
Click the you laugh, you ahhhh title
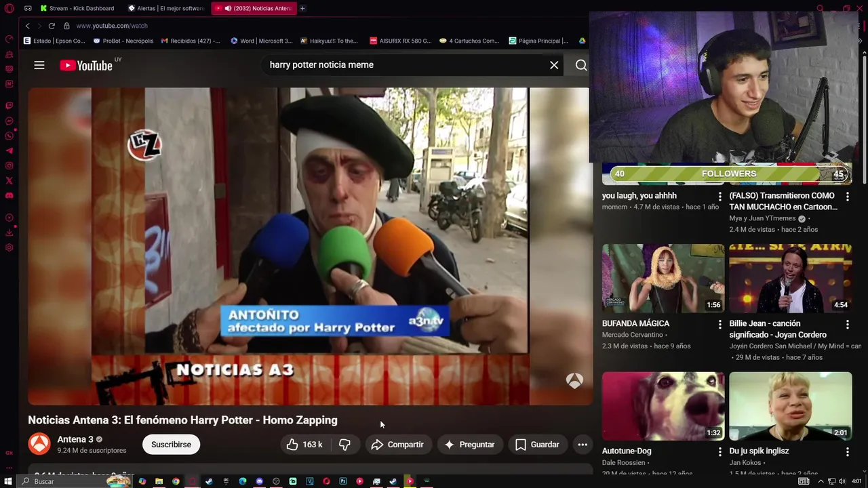pos(639,196)
